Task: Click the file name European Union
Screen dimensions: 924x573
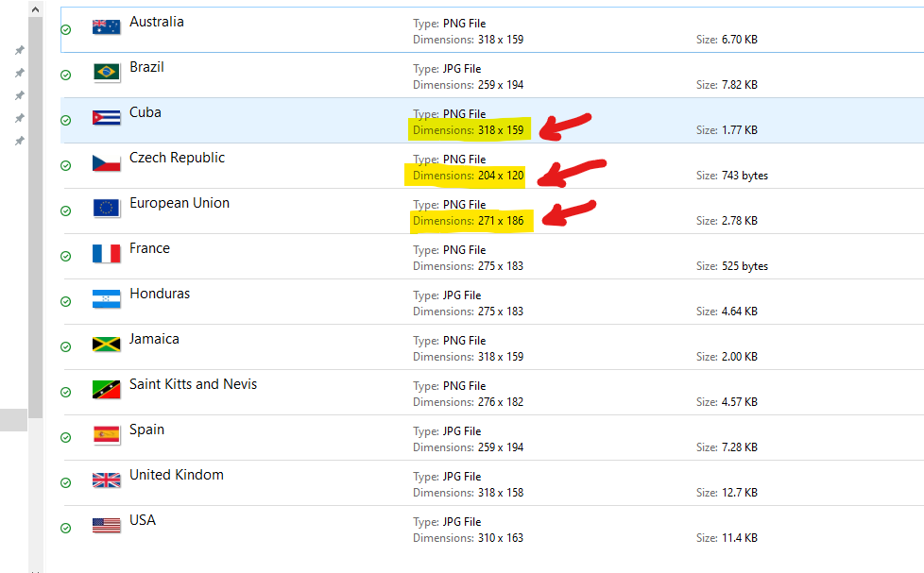Action: (180, 203)
